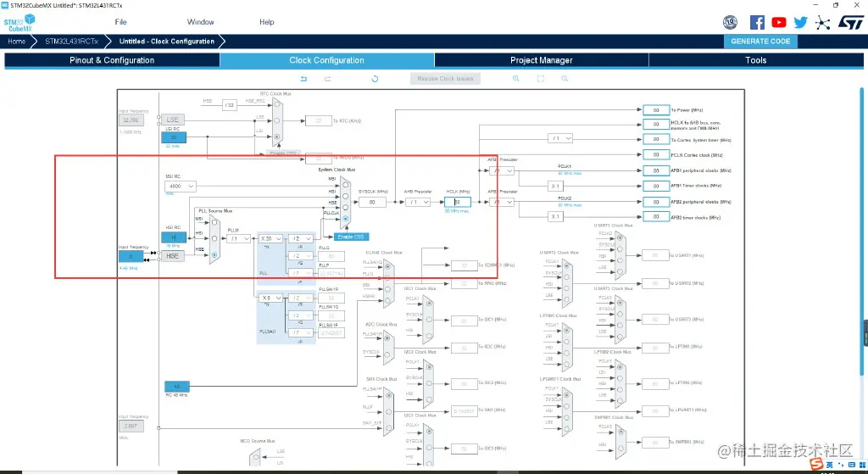Open the Cortex system timer /1 dropdown
The width and height of the screenshot is (868, 474).
pyautogui.click(x=560, y=138)
